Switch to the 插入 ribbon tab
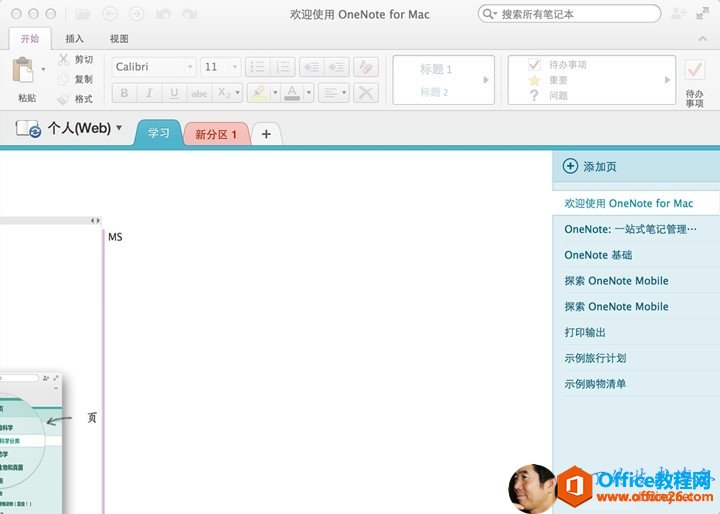Viewport: 720px width, 514px height. (x=74, y=39)
